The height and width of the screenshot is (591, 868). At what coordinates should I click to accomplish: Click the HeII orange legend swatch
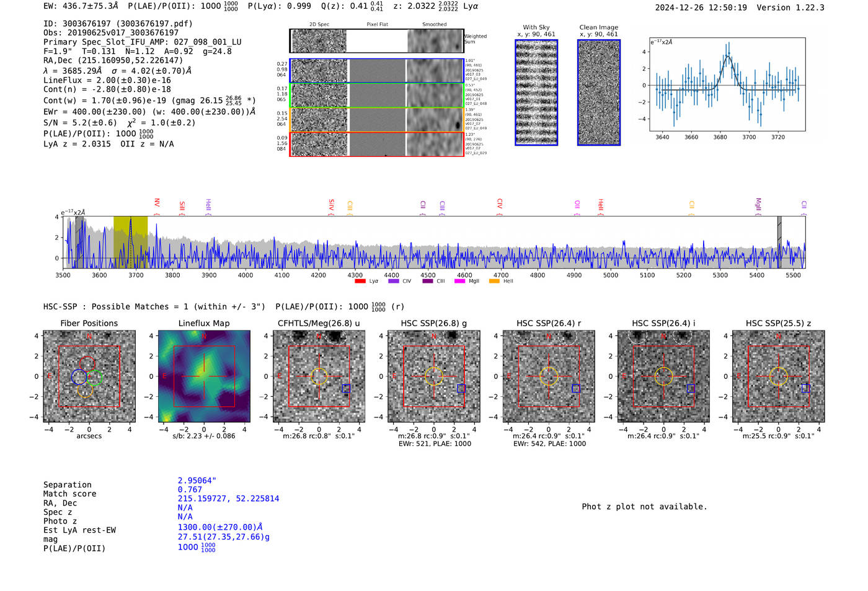(x=494, y=281)
